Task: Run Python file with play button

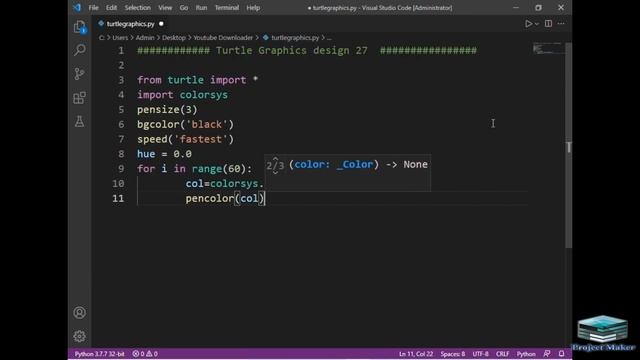Action: pyautogui.click(x=529, y=24)
